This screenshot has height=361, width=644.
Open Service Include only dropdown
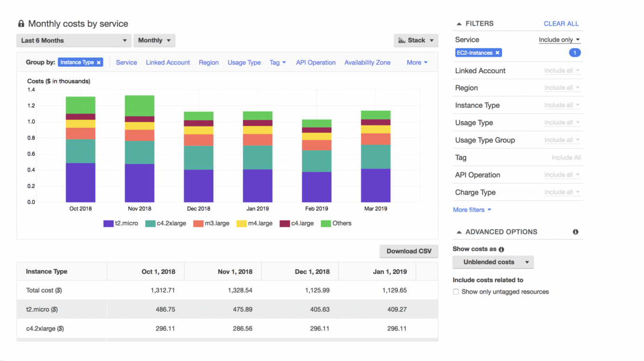click(560, 40)
